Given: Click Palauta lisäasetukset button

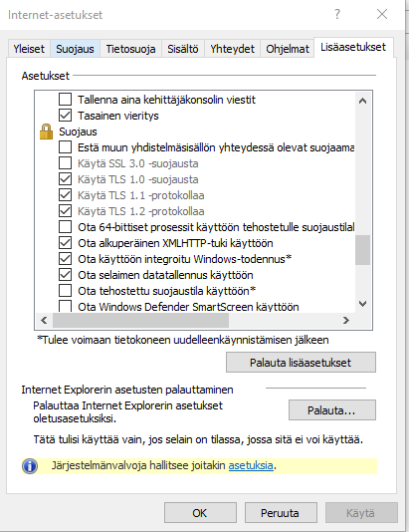Looking at the screenshot, I should (x=301, y=363).
